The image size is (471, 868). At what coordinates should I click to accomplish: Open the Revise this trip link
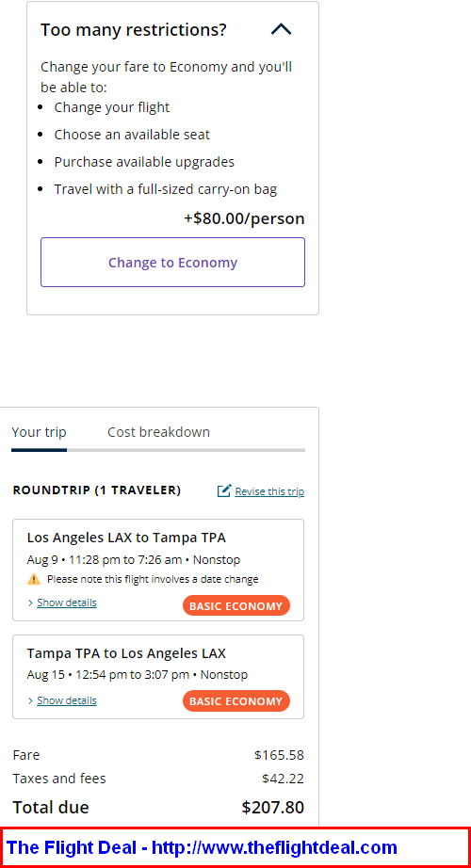269,491
